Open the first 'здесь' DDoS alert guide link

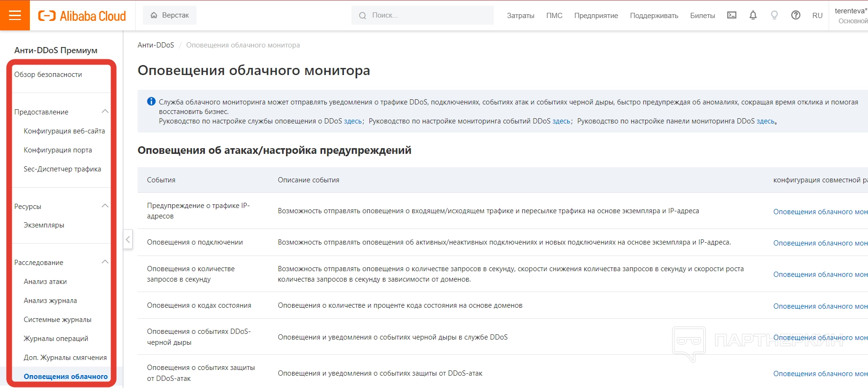pos(352,121)
